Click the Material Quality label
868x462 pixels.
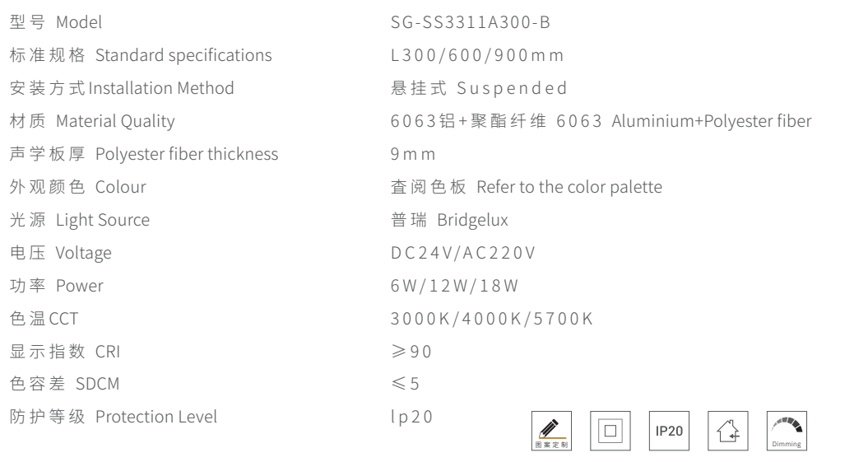(114, 121)
